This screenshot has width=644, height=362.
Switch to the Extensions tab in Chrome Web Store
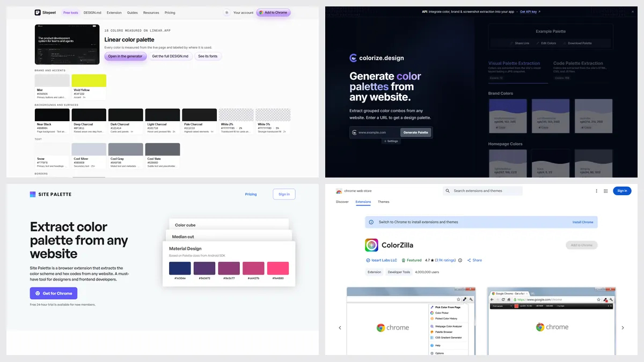point(363,202)
